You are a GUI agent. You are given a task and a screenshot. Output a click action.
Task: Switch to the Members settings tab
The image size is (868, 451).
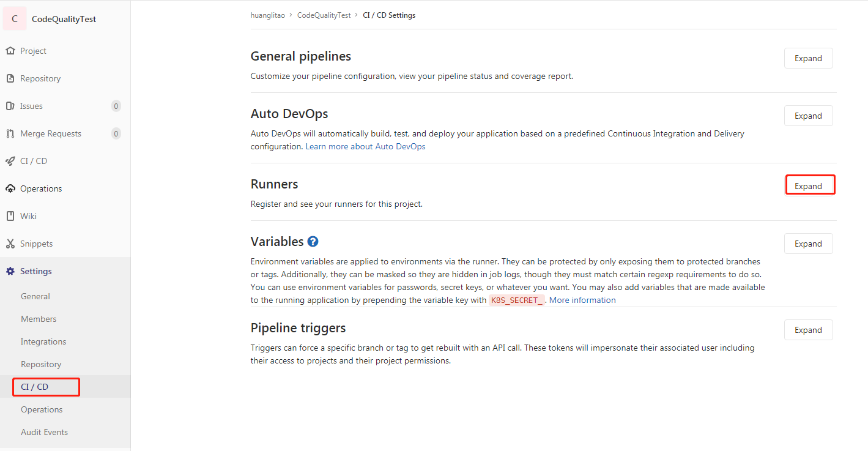(x=39, y=319)
